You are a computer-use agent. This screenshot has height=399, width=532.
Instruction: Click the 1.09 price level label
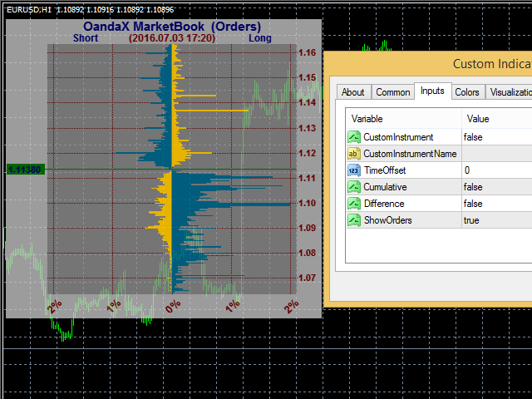coord(307,228)
